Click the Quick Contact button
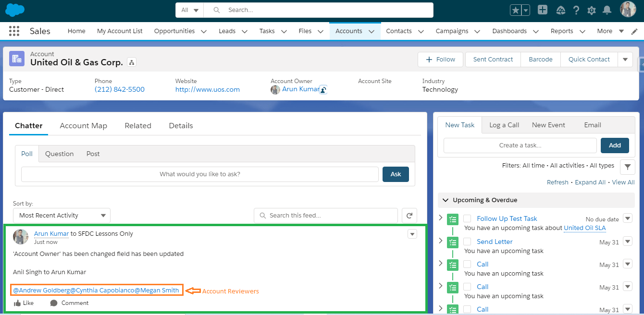Screen dimensions: 644x315 click(x=589, y=60)
